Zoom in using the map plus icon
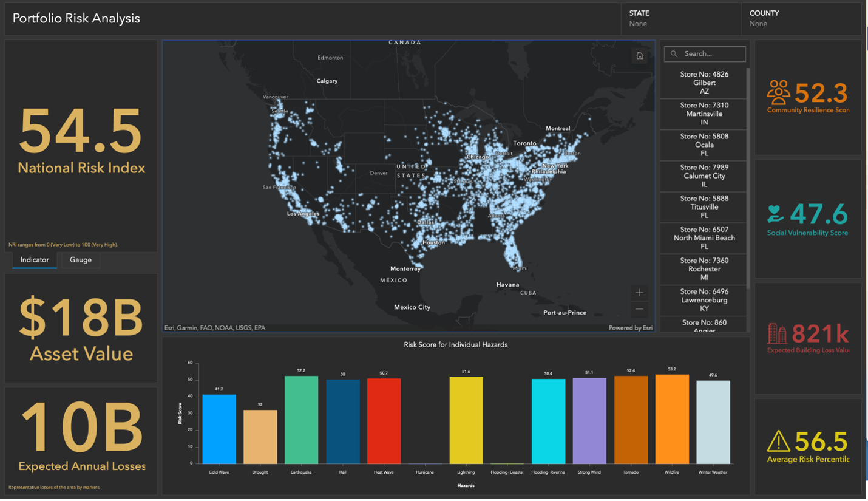The width and height of the screenshot is (868, 501). click(640, 292)
